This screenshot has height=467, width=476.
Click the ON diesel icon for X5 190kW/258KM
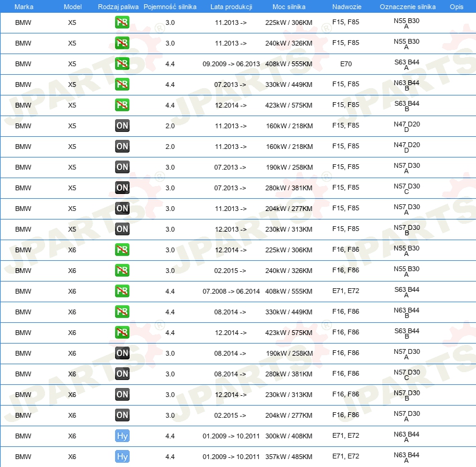pyautogui.click(x=122, y=167)
